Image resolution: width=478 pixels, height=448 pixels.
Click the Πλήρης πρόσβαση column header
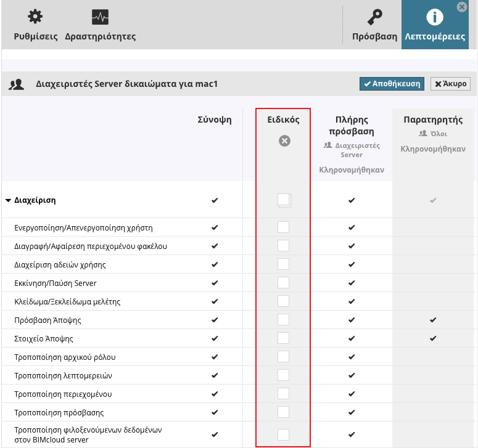pos(352,125)
